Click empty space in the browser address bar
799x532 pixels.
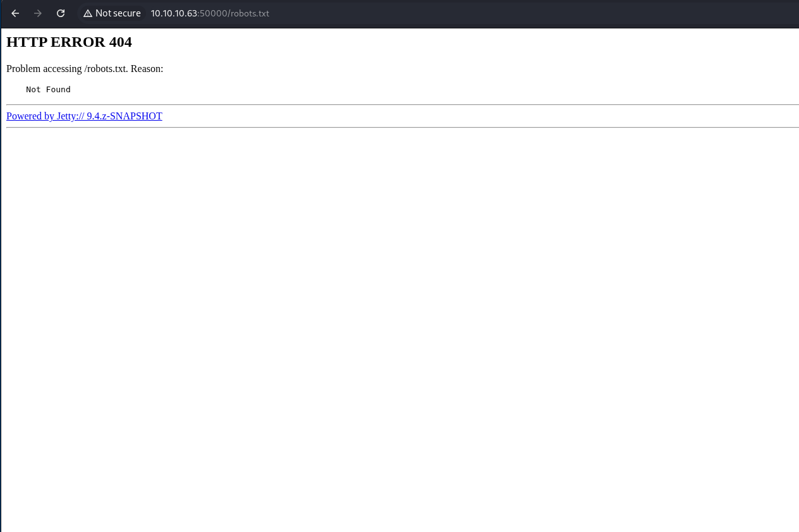pos(506,13)
